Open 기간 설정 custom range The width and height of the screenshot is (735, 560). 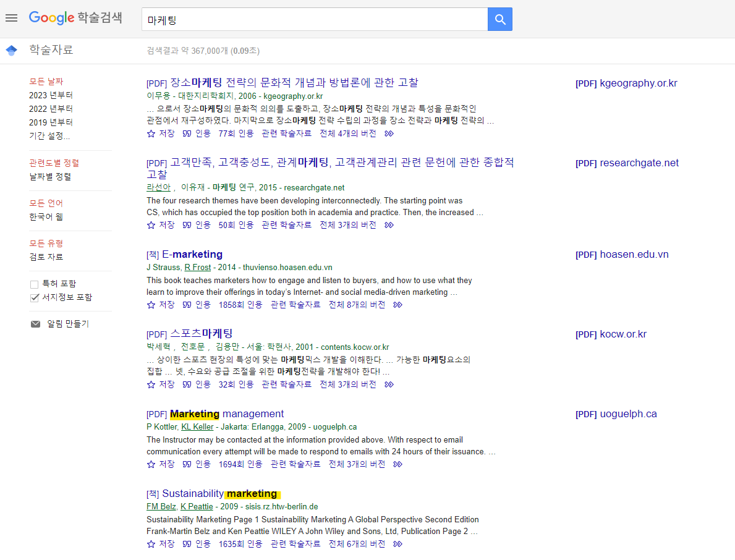tap(49, 136)
